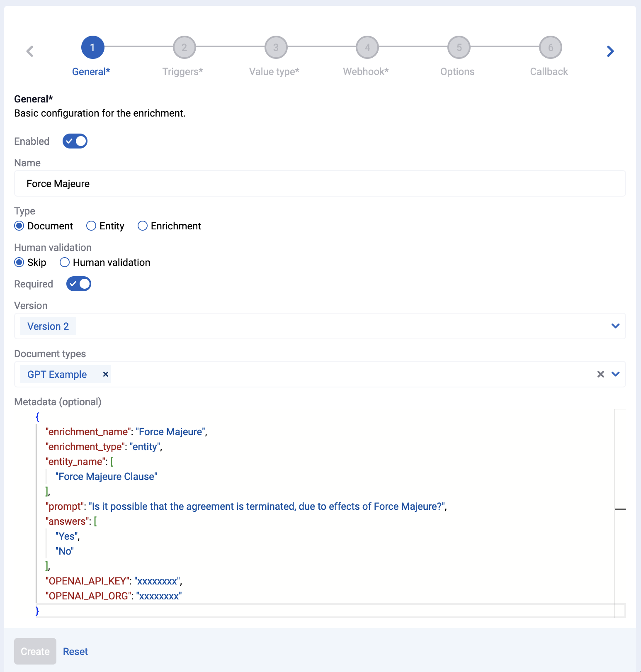Focus the Name input field
641x672 pixels.
tap(320, 183)
